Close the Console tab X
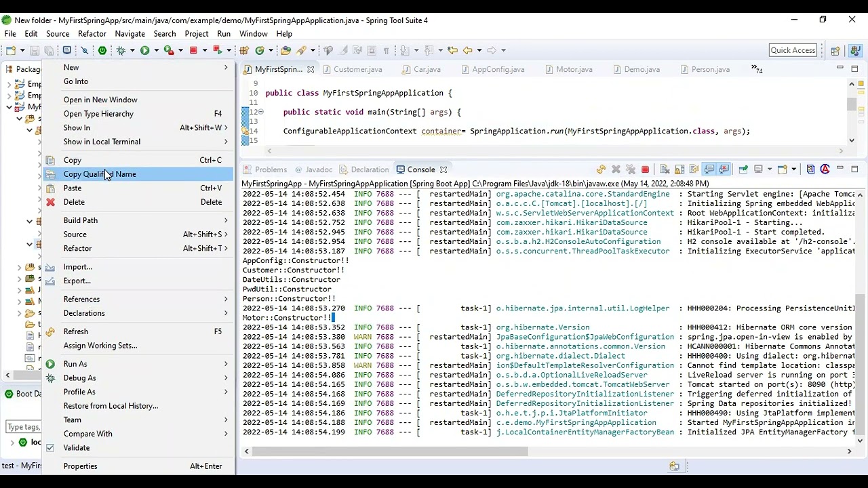The image size is (868, 488). click(x=443, y=169)
